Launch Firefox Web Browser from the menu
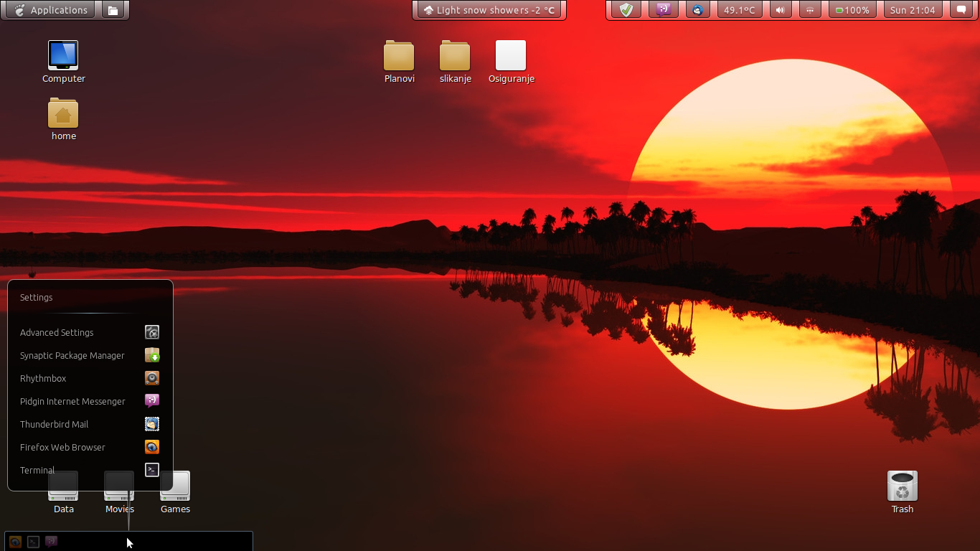The image size is (980, 551). point(90,447)
